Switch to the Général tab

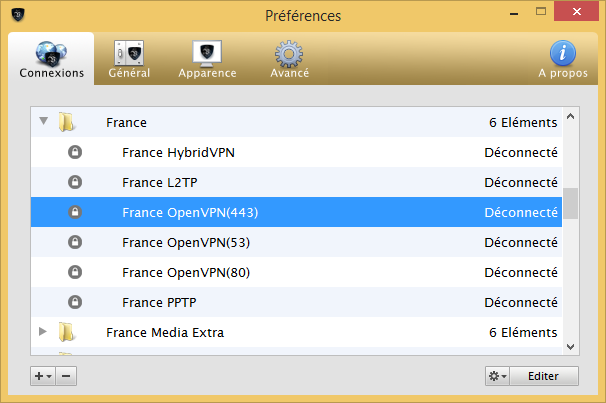click(x=129, y=59)
